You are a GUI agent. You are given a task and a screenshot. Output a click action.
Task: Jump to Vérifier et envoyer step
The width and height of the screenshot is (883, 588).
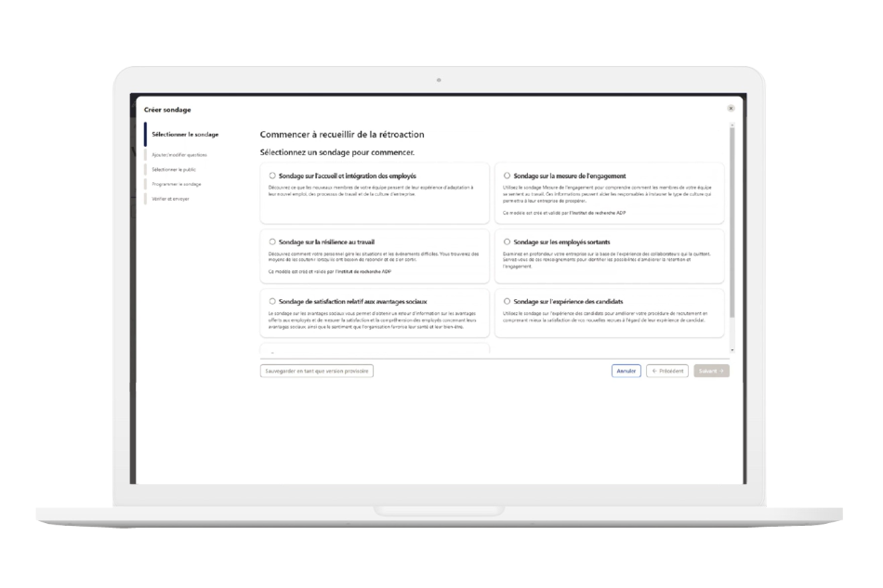(170, 199)
